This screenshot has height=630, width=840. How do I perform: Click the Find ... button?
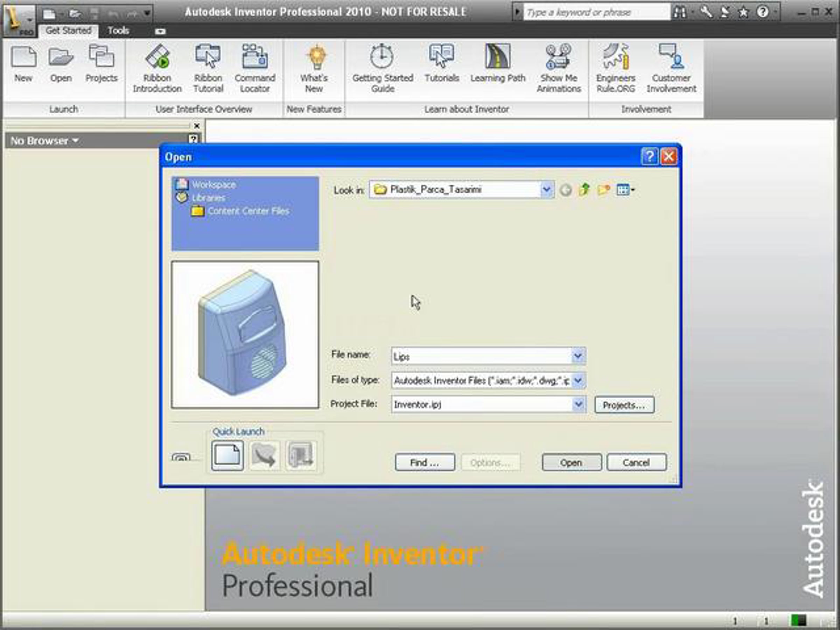pyautogui.click(x=425, y=463)
